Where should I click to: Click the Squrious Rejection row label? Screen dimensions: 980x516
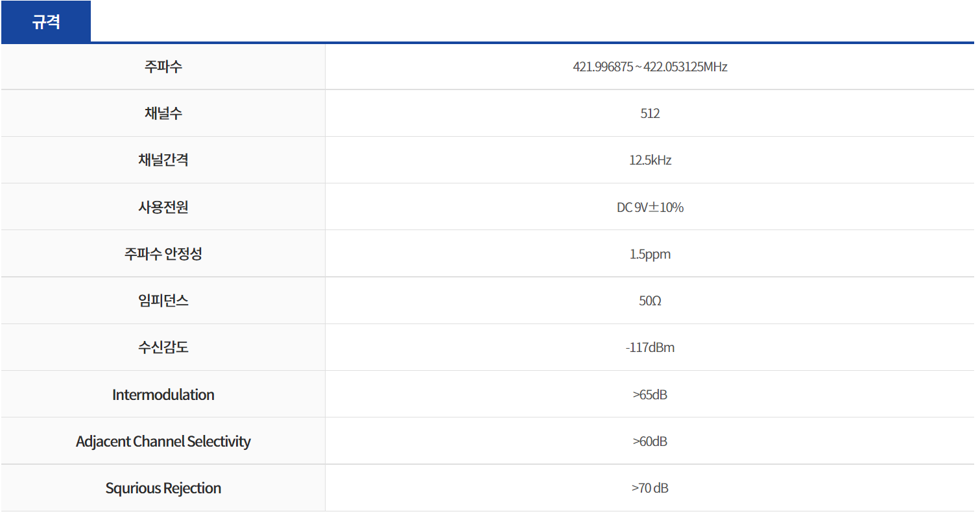click(163, 488)
